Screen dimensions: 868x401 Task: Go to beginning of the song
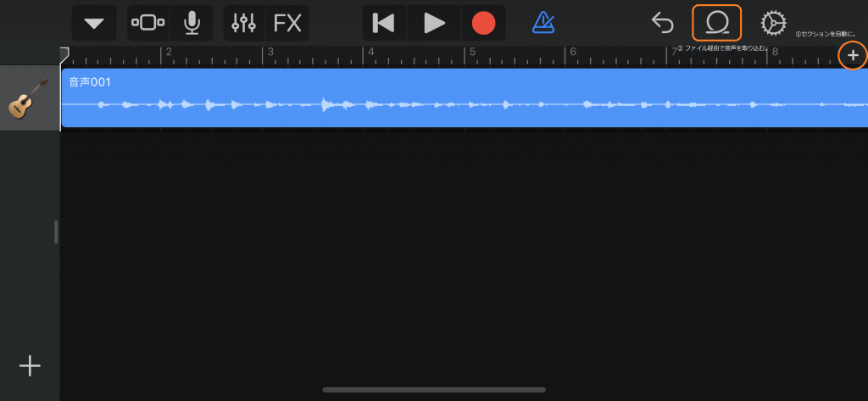click(384, 23)
